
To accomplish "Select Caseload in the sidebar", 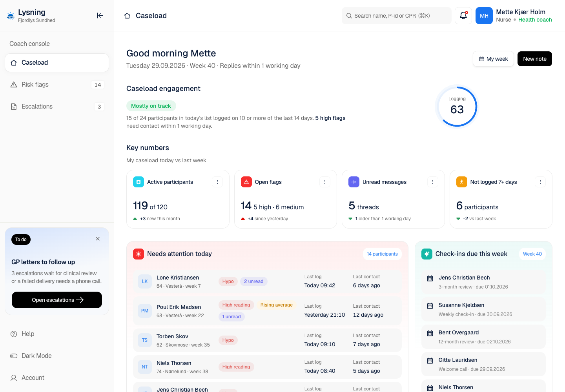I will pyautogui.click(x=57, y=63).
